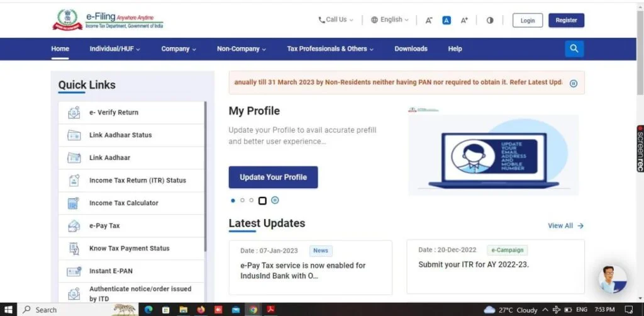Click the e-Verify Return envelope icon

pos(74,113)
